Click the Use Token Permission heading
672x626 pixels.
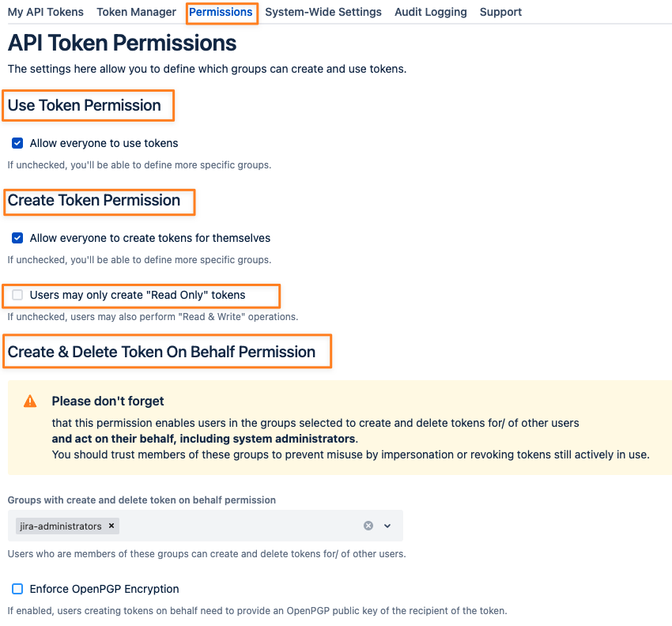pyautogui.click(x=85, y=105)
